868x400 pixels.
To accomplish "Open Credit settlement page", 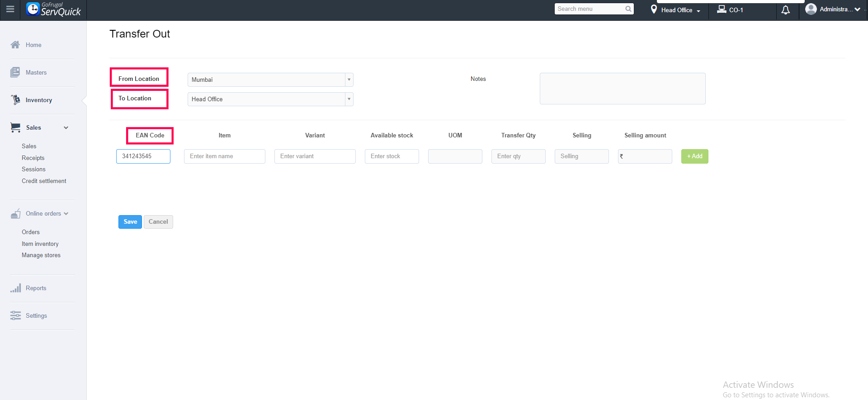I will [x=44, y=181].
